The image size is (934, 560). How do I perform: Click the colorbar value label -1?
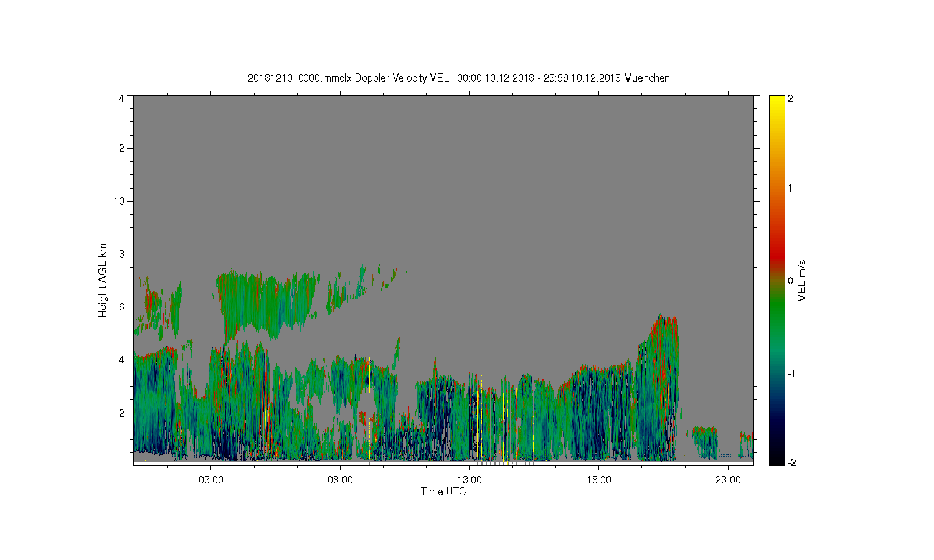(791, 373)
